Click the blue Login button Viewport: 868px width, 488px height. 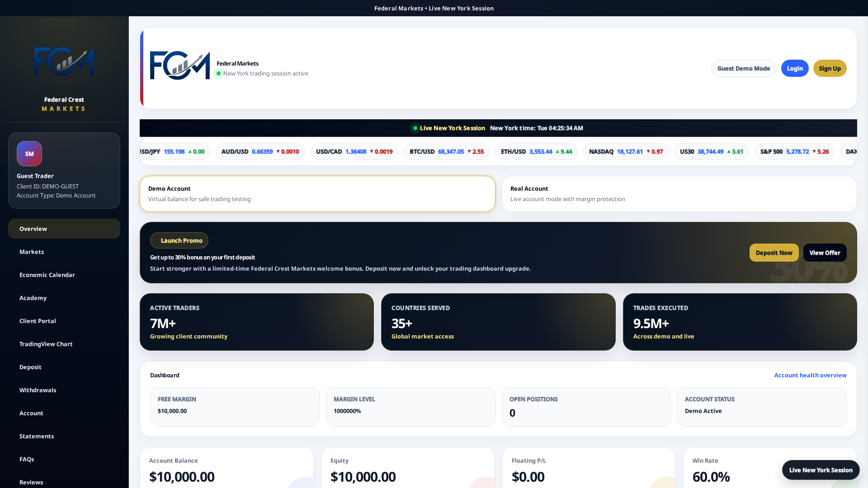(795, 68)
